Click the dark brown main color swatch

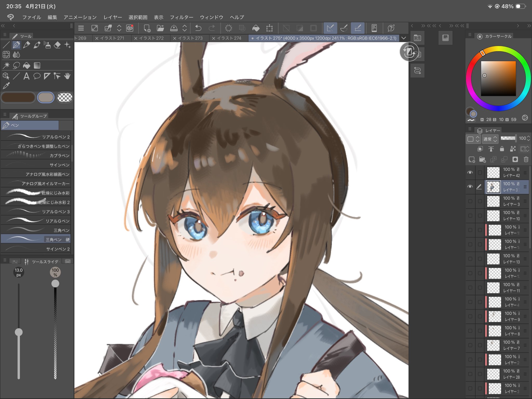click(x=18, y=98)
